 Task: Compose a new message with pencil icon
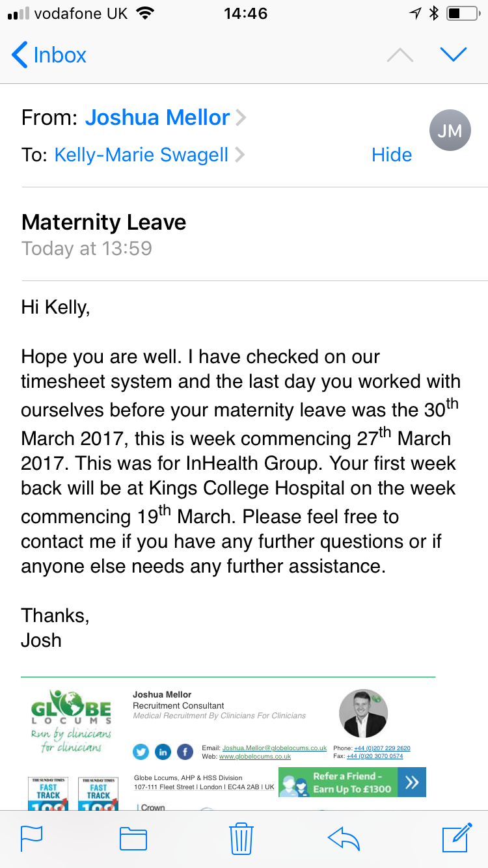point(456,837)
